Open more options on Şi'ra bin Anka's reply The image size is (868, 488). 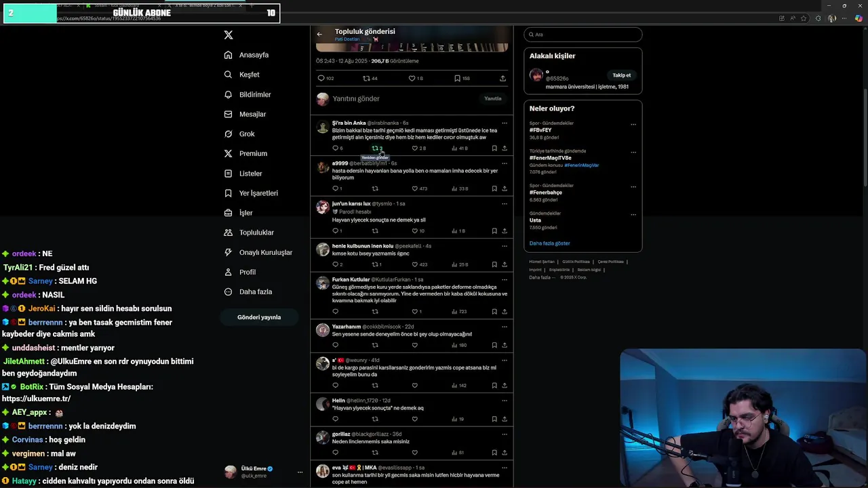click(504, 123)
